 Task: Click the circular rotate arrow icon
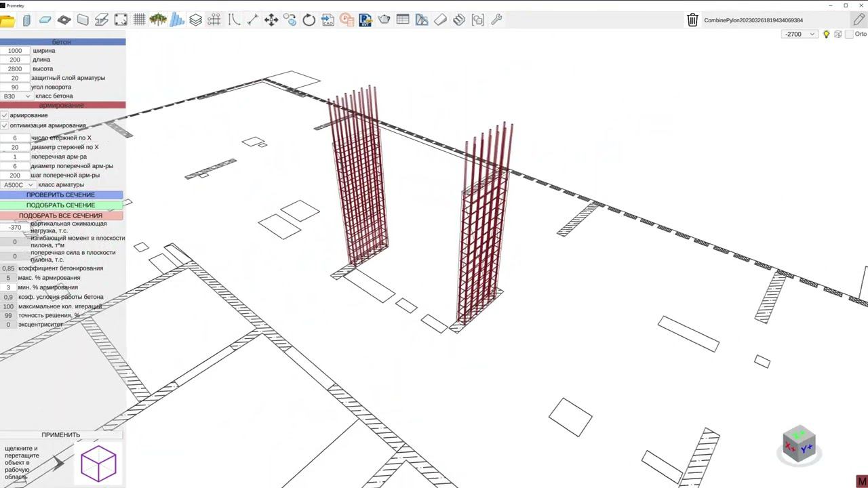309,20
